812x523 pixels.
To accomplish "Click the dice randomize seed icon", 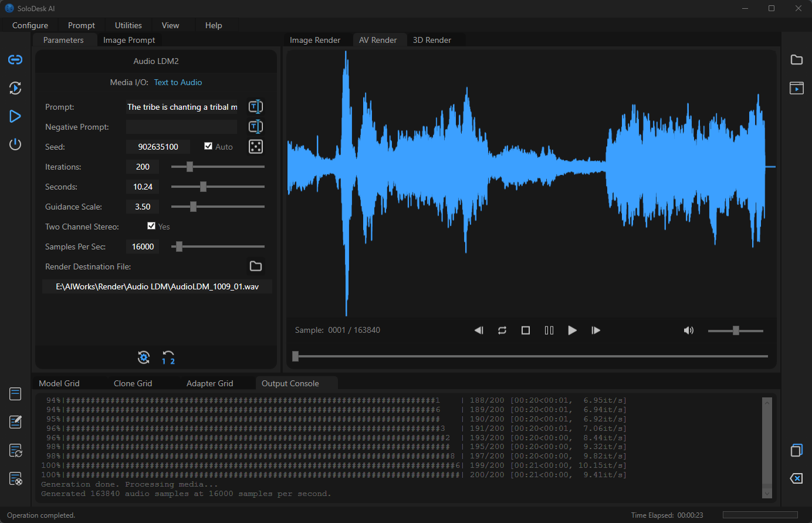I will [256, 147].
